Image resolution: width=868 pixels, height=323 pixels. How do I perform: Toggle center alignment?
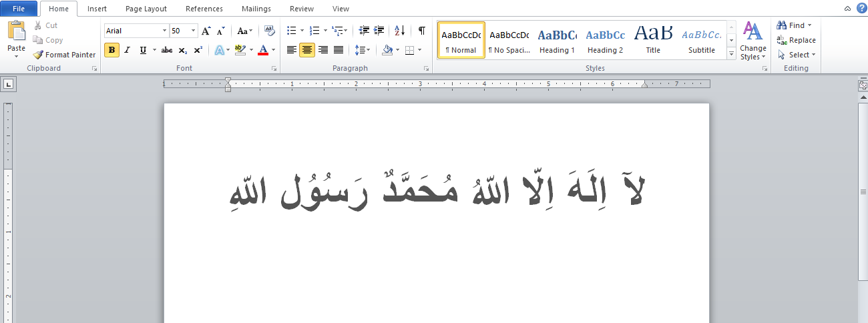pos(307,50)
